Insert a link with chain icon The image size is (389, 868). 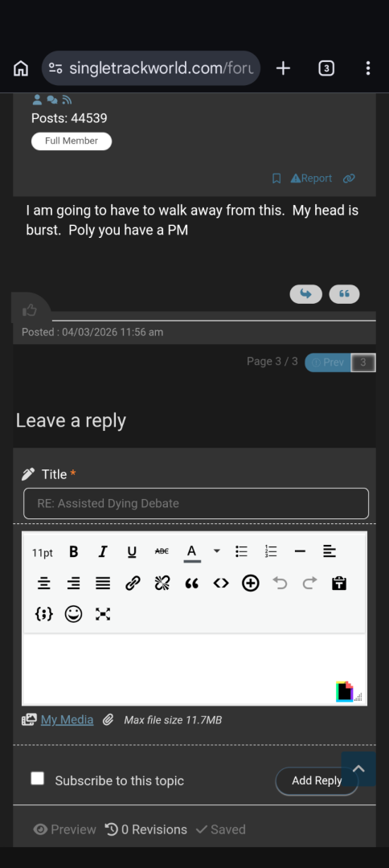[x=133, y=583]
